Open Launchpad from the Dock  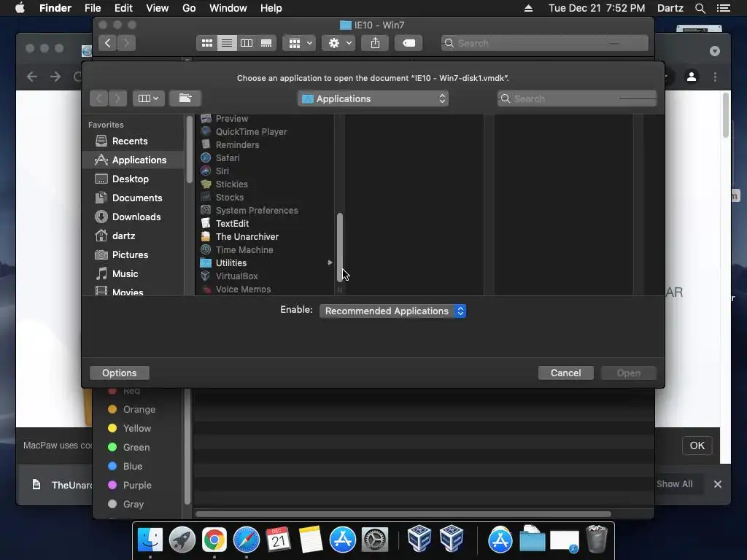(182, 540)
